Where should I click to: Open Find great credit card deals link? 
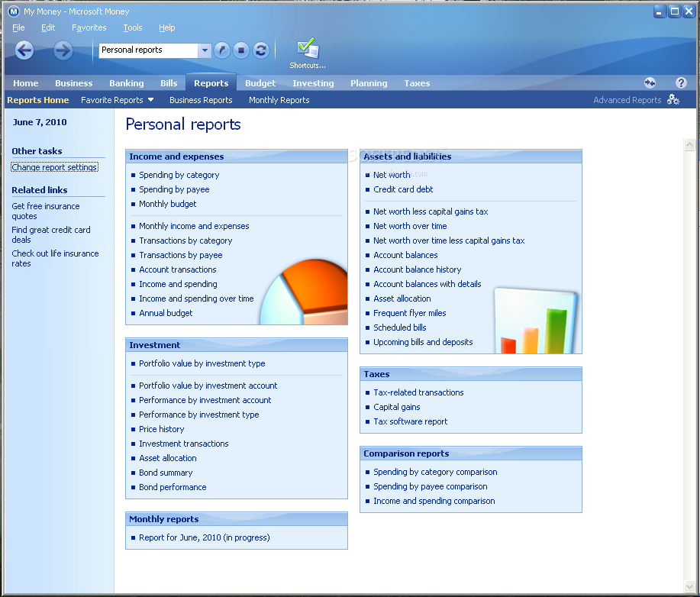pyautogui.click(x=51, y=235)
